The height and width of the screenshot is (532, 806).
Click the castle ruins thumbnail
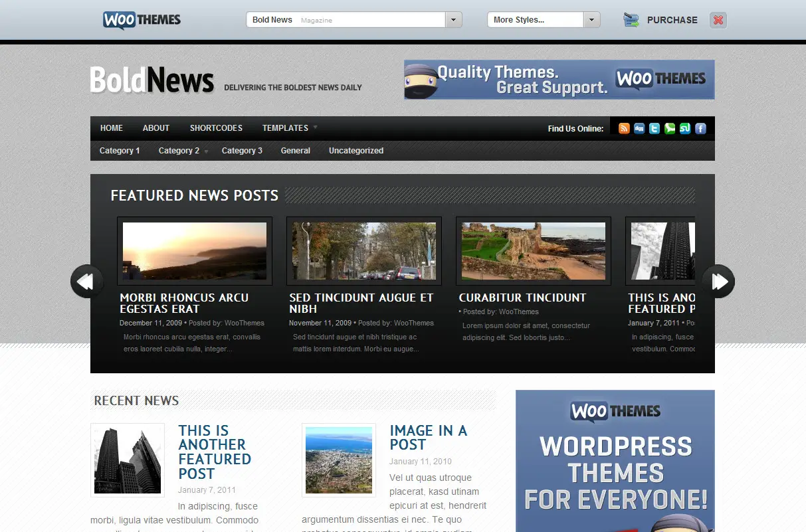[534, 251]
